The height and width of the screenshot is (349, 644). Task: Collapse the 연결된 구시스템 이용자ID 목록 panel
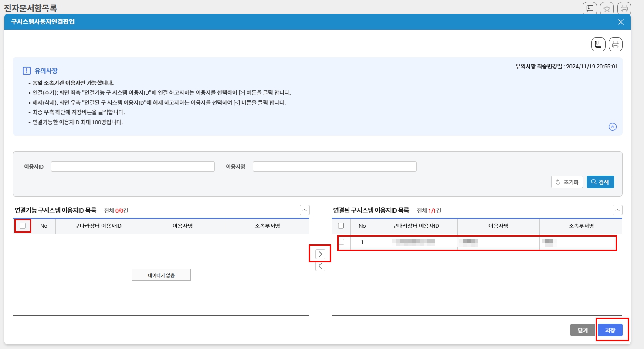(x=617, y=210)
